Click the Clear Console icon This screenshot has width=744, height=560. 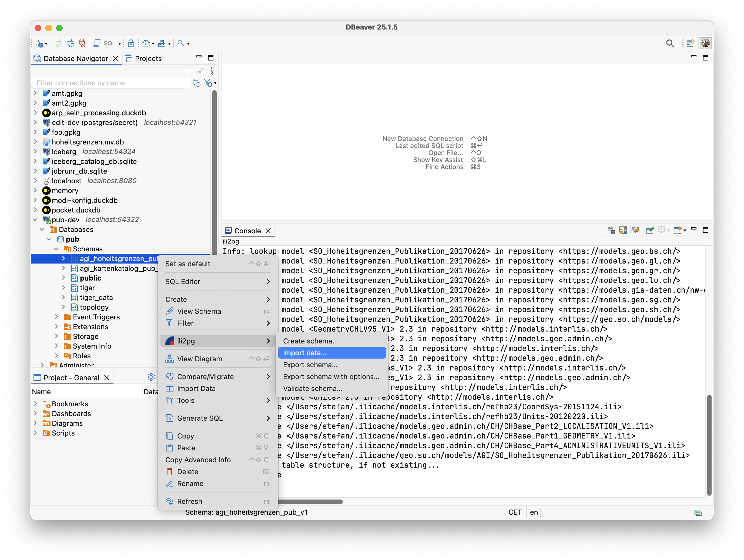click(x=611, y=230)
